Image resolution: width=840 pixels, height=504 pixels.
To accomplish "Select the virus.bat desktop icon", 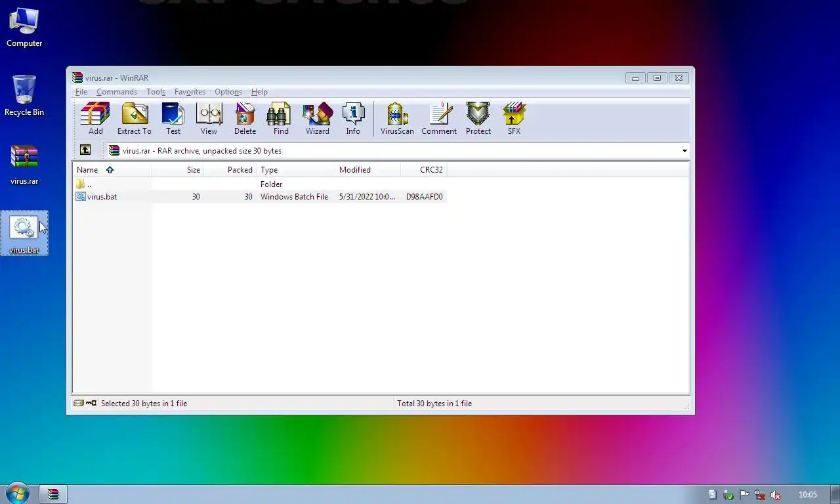I will coord(24,234).
